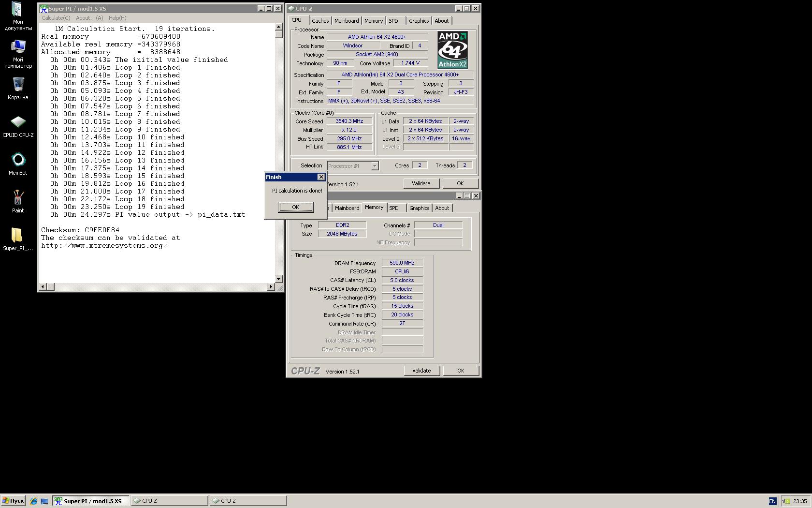Click the Super PI vertical scrollbar down arrow

point(279,279)
